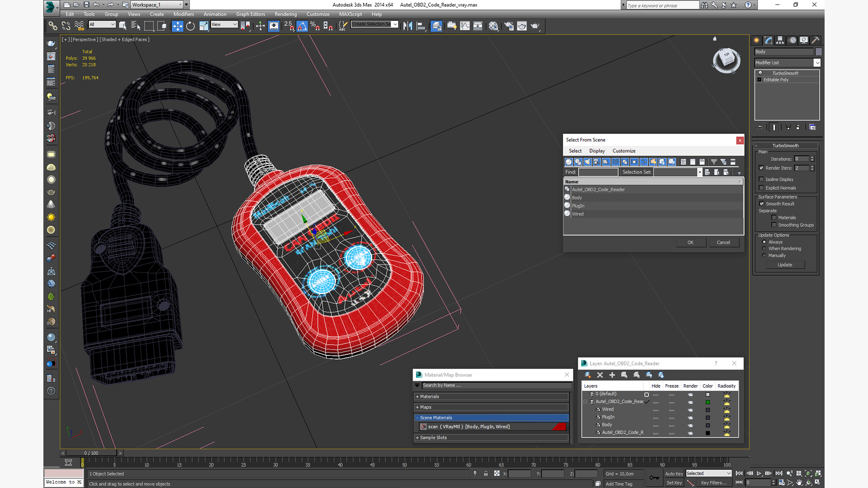
Task: Switch to the Create command panel tab
Action: (757, 40)
